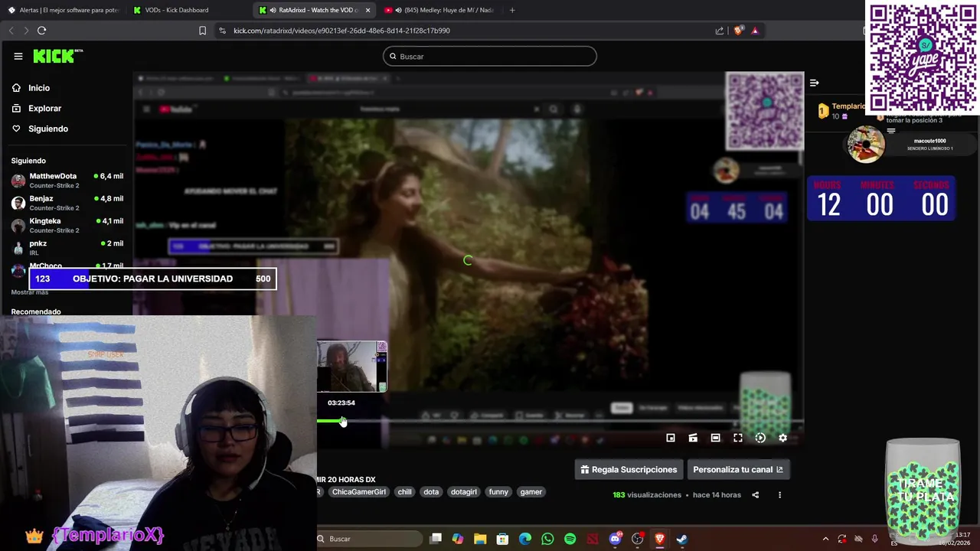Image resolution: width=980 pixels, height=551 pixels.
Task: Open playback speed control
Action: (760, 438)
